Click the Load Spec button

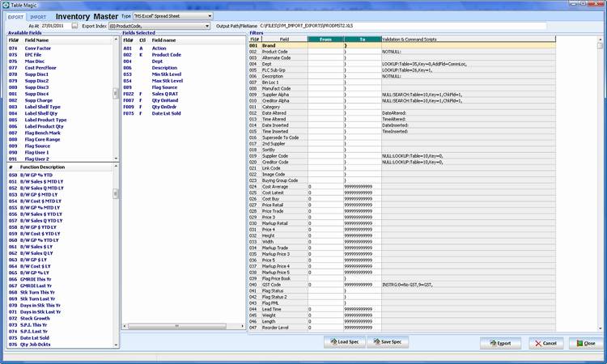[x=345, y=342]
